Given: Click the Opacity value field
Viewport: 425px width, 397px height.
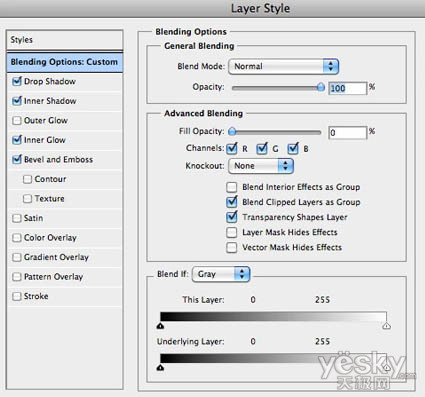Looking at the screenshot, I should [x=347, y=88].
